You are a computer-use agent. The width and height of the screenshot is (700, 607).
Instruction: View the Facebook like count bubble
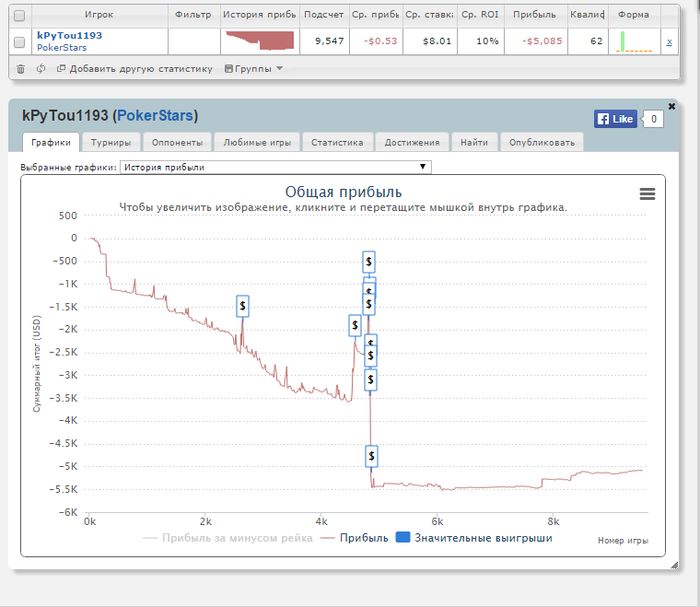654,119
